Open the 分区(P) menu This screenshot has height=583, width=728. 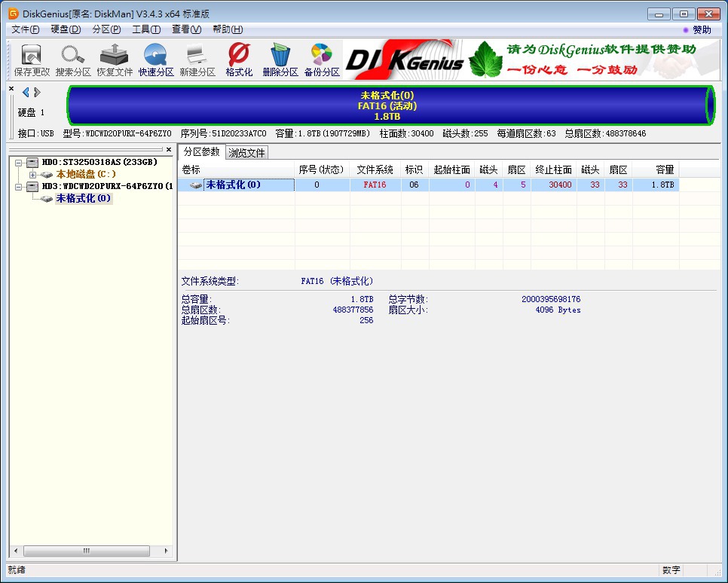106,29
